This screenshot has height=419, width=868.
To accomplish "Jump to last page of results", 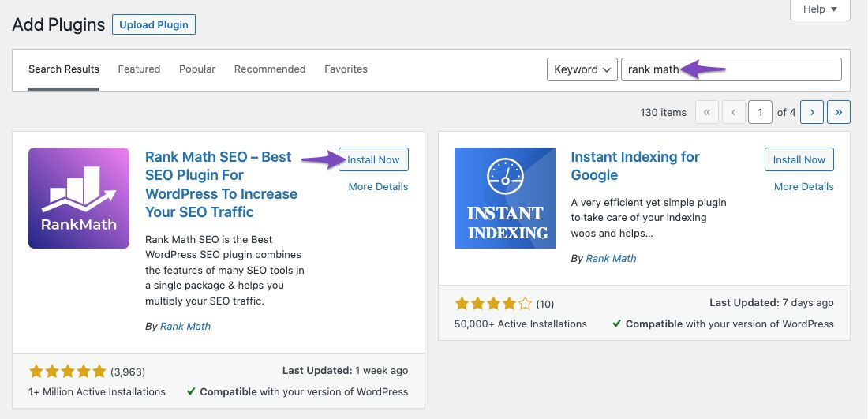I will tap(838, 112).
